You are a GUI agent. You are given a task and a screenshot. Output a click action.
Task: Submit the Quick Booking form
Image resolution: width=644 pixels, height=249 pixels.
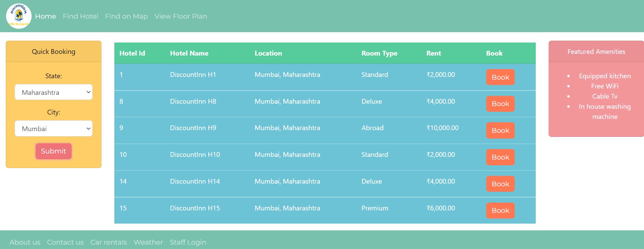54,151
